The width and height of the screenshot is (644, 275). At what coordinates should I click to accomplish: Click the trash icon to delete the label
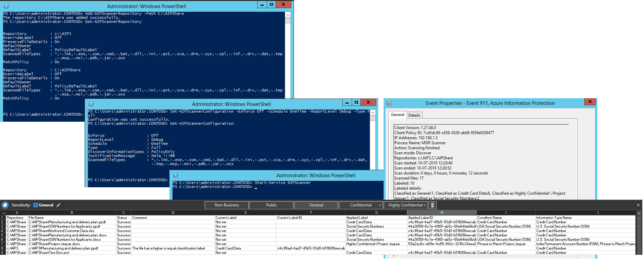(x=433, y=205)
